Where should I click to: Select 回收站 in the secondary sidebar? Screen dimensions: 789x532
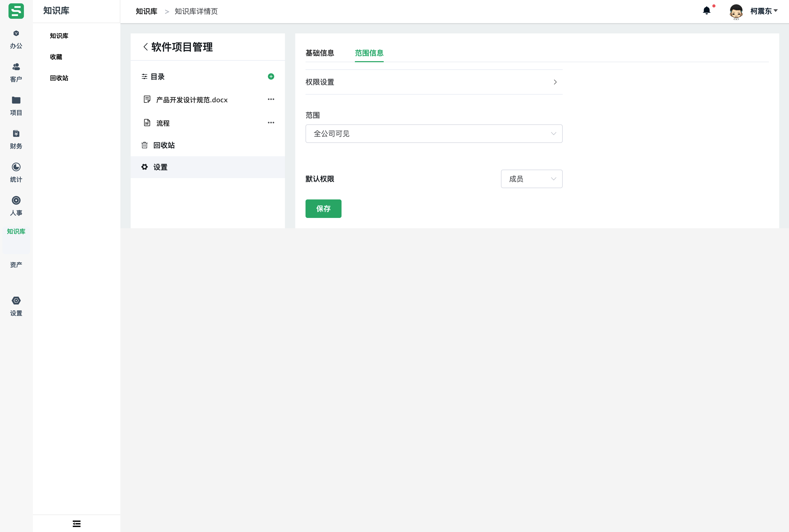[59, 78]
